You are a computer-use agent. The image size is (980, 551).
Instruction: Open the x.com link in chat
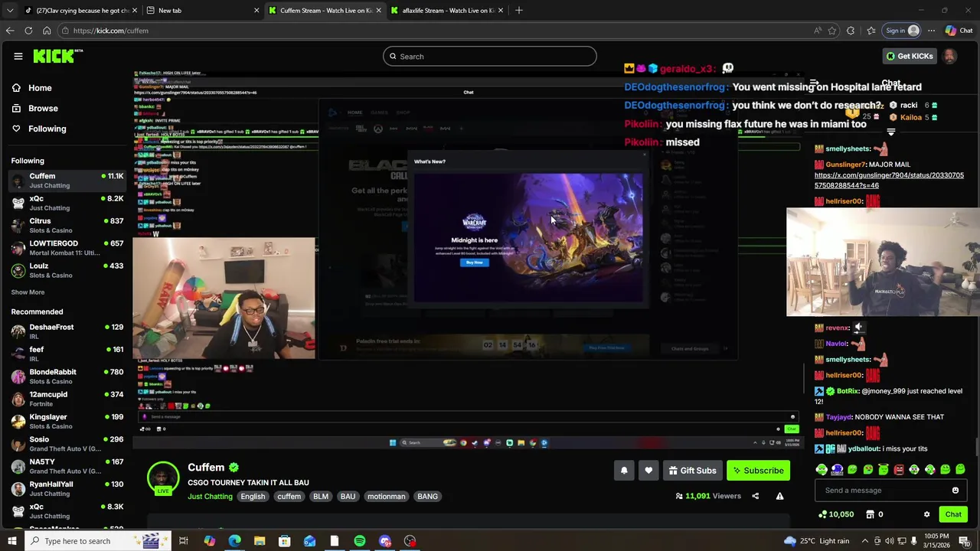(x=889, y=181)
